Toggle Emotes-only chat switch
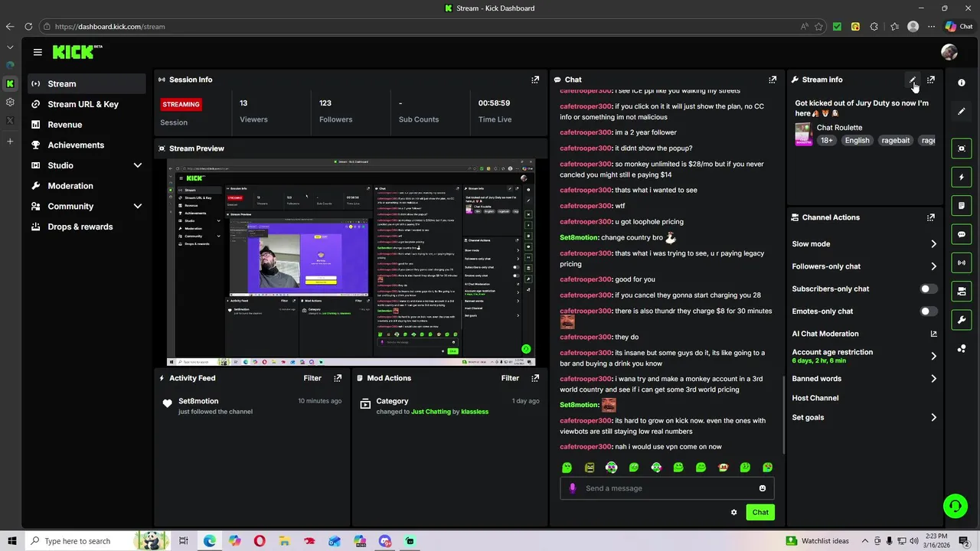 928,311
